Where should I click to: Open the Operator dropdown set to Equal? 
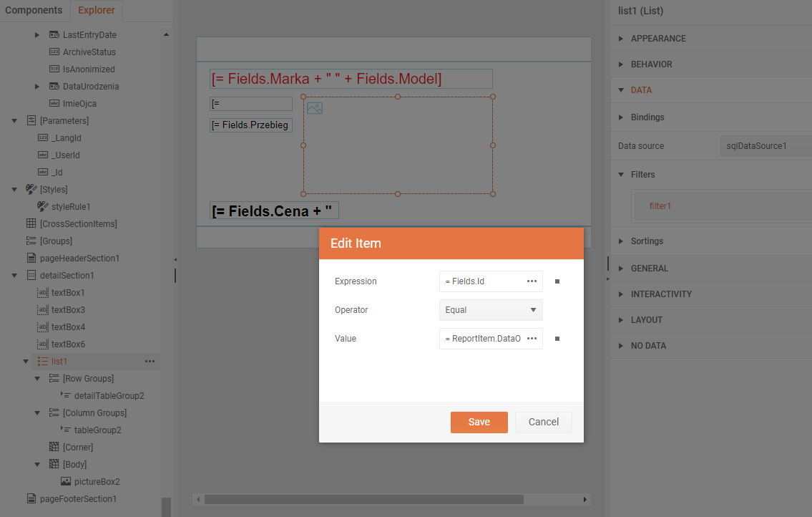(491, 310)
